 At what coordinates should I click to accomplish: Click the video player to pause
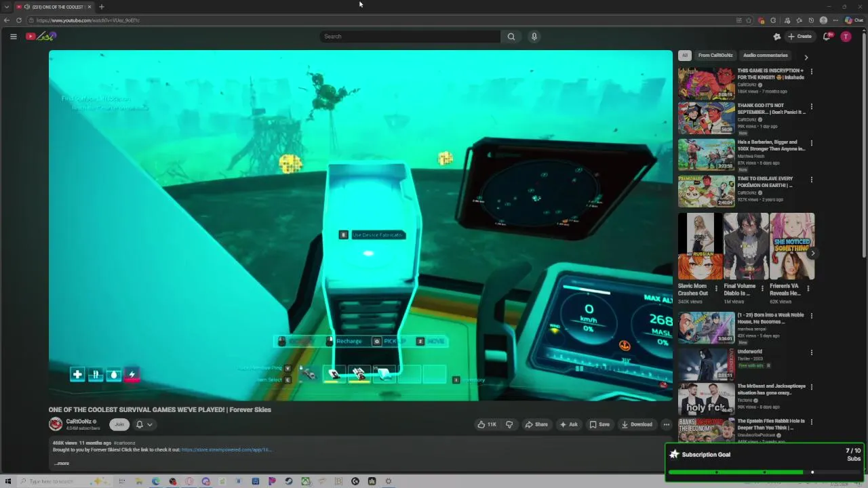tap(360, 225)
